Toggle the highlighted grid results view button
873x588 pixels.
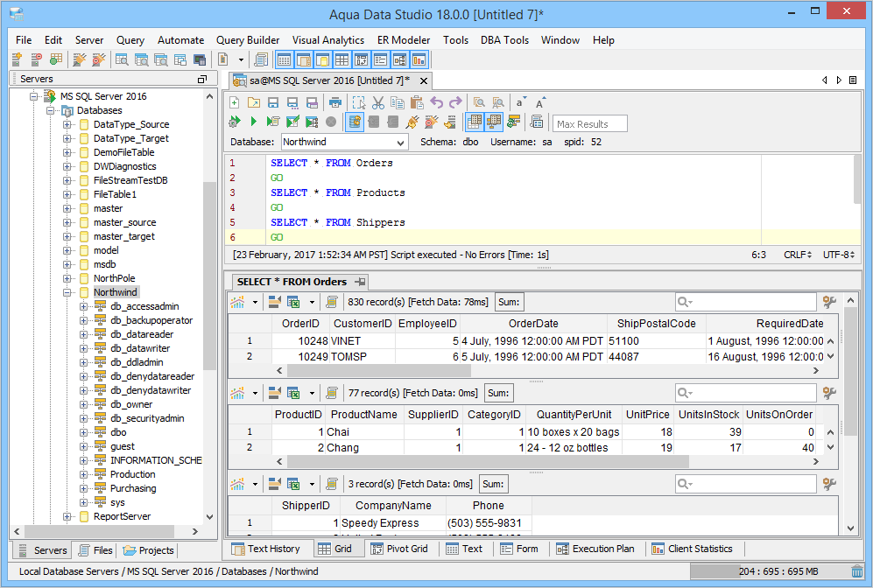tap(474, 122)
